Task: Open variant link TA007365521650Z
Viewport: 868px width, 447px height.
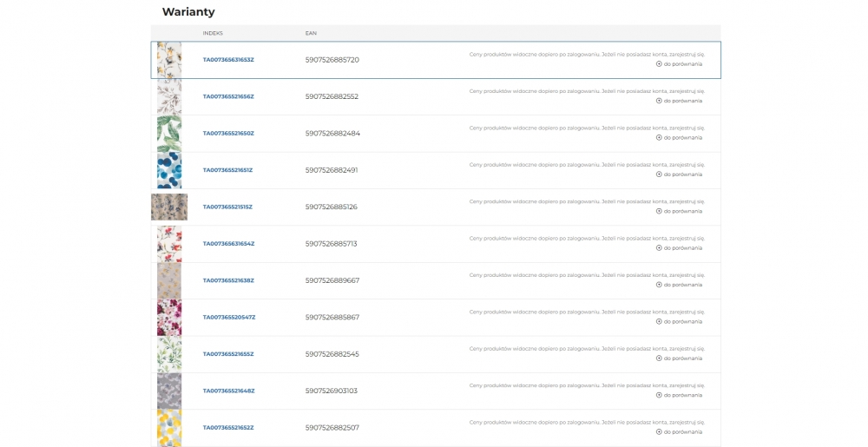Action: pos(228,134)
